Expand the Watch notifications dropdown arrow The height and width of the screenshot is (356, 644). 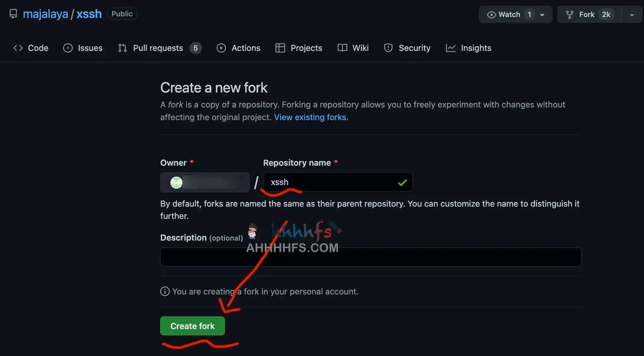pyautogui.click(x=542, y=15)
